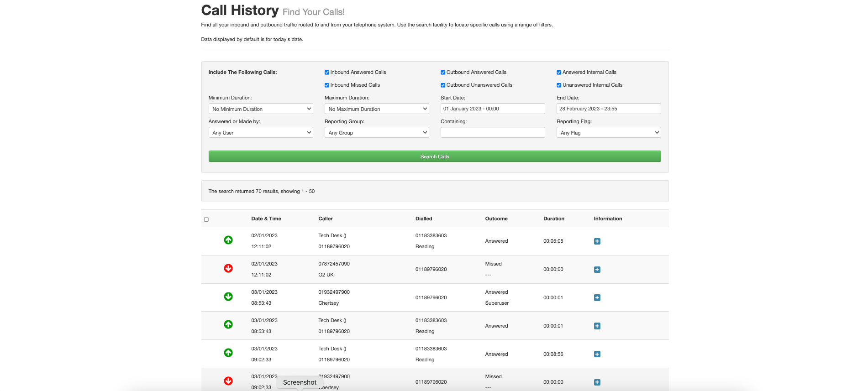Viewport: 868px width, 391px height.
Task: Expand info for the missed O2 UK call
Action: point(597,270)
